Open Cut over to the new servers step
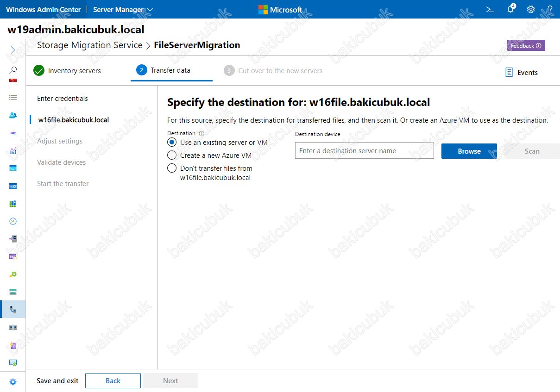The width and height of the screenshot is (560, 392). [x=273, y=71]
